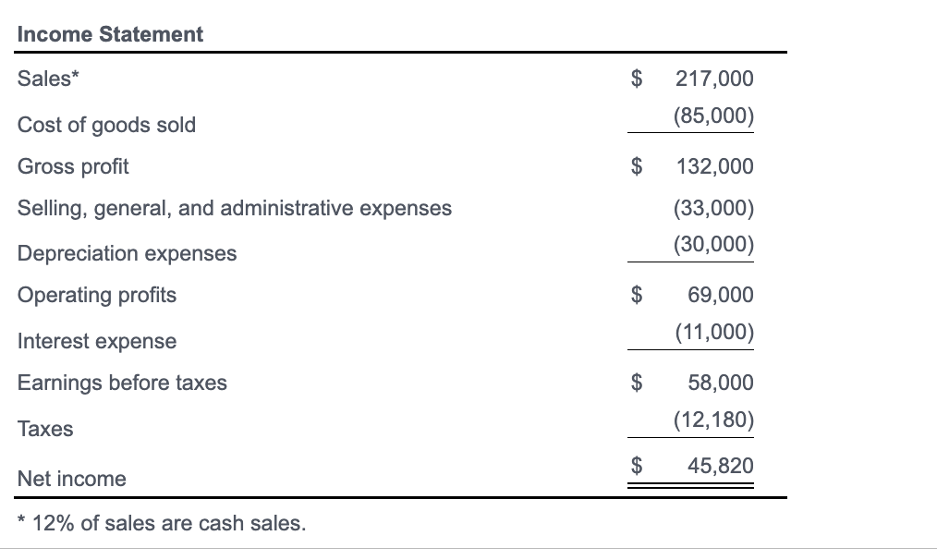Click the Depreciation expenses label
Screen dimensions: 937x560
[127, 253]
